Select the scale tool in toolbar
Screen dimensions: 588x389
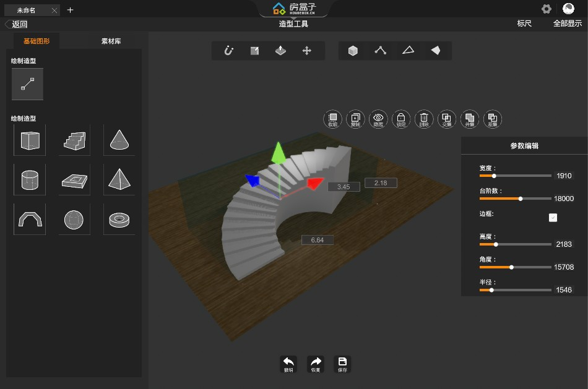[x=254, y=51]
